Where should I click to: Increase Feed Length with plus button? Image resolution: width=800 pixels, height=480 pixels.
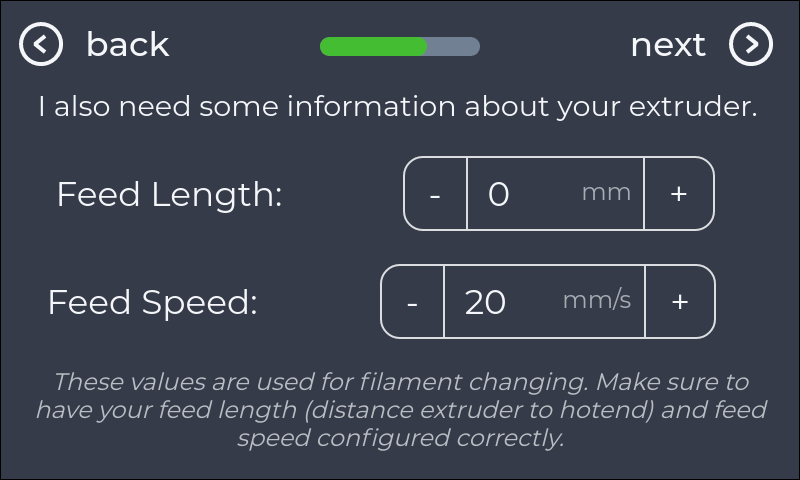click(x=679, y=193)
